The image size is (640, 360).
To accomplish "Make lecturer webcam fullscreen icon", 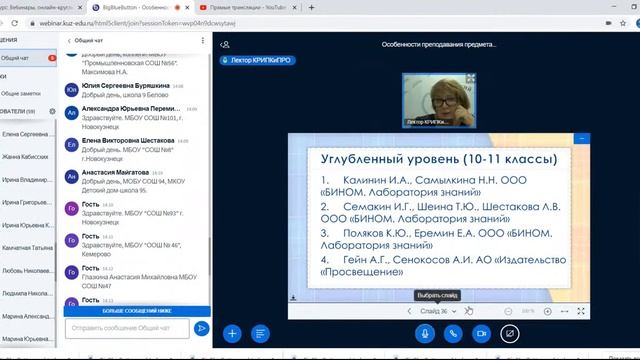I will click(470, 78).
